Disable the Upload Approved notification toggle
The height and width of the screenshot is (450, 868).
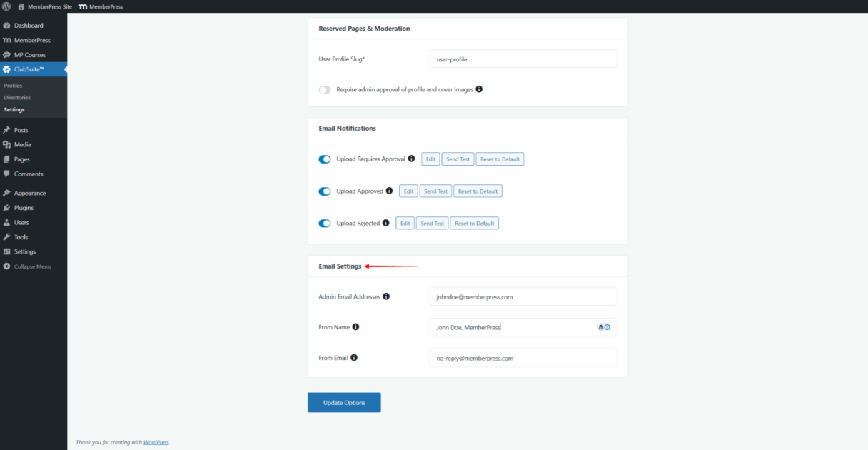pyautogui.click(x=325, y=191)
